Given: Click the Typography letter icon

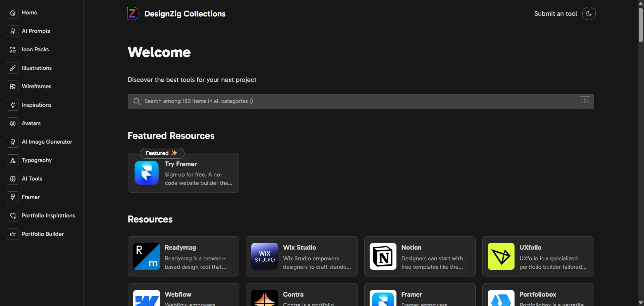Looking at the screenshot, I should click(x=12, y=160).
